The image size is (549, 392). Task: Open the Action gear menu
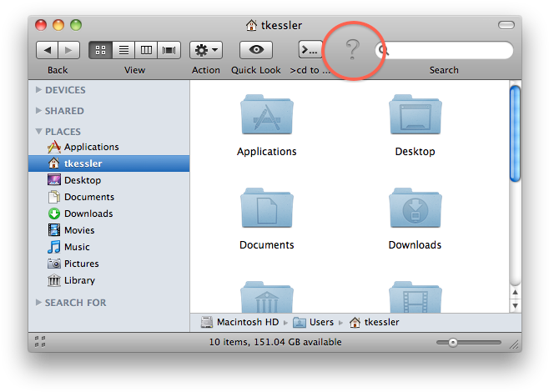tap(206, 50)
